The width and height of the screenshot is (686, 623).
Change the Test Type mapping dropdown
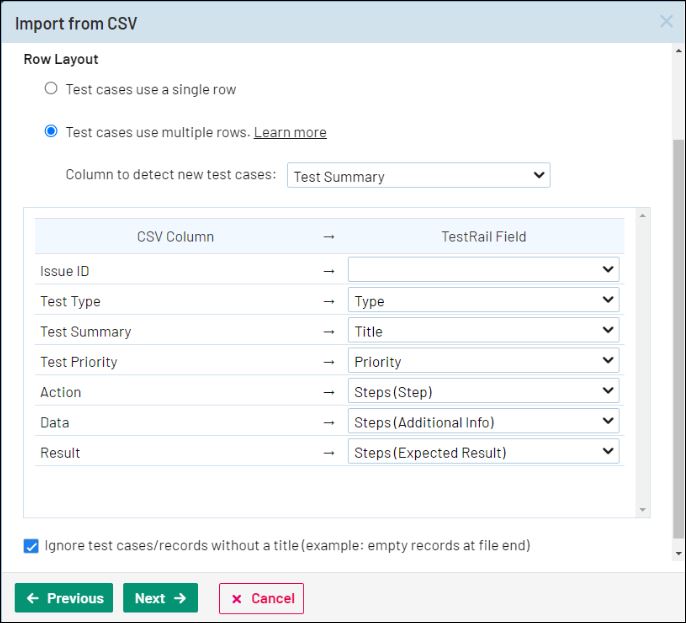tap(483, 301)
